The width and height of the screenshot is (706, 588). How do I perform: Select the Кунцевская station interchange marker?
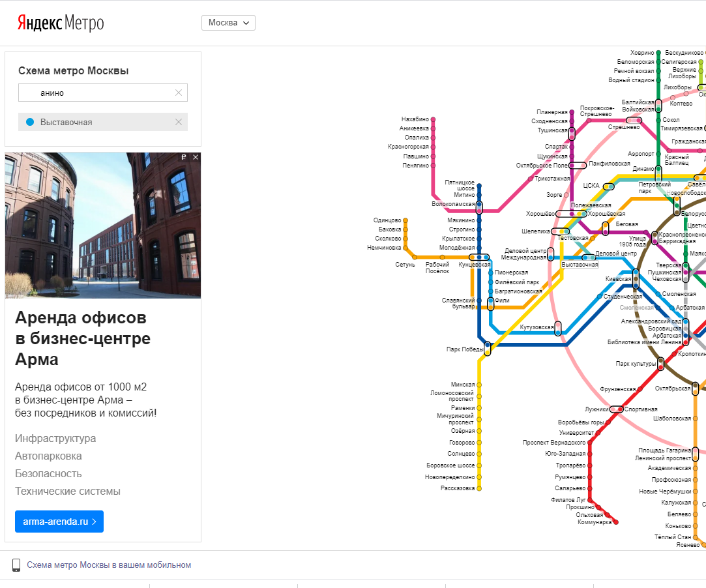point(479,257)
